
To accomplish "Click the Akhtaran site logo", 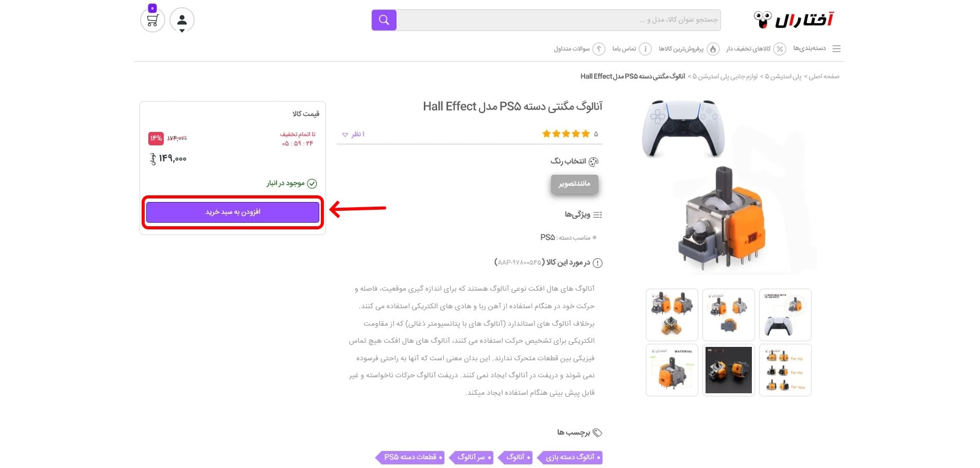I will (x=794, y=20).
